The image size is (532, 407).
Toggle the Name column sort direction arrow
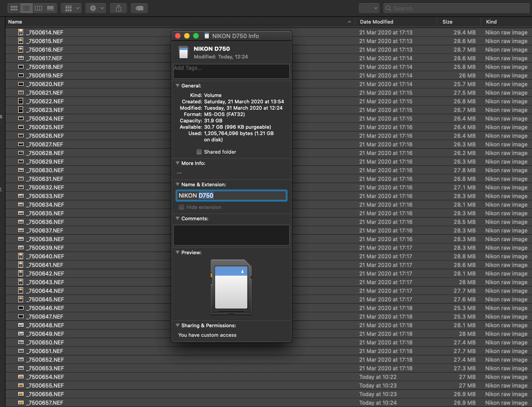click(349, 22)
